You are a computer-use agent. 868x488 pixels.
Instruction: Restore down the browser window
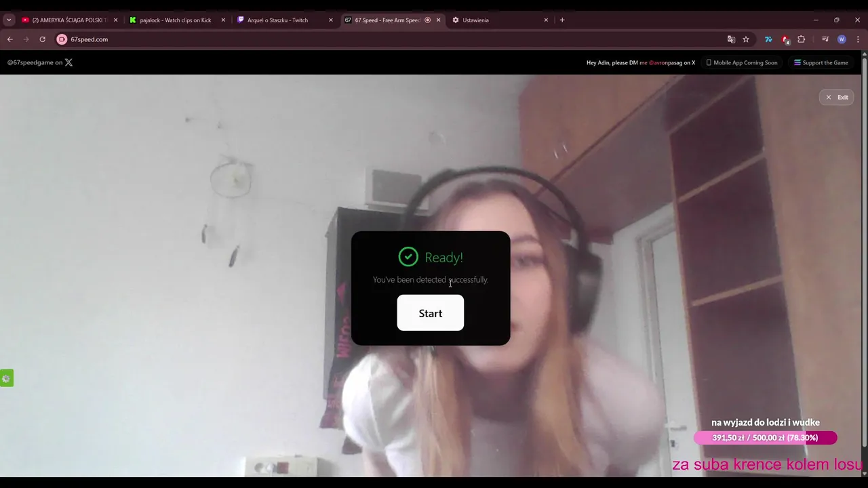click(x=837, y=20)
